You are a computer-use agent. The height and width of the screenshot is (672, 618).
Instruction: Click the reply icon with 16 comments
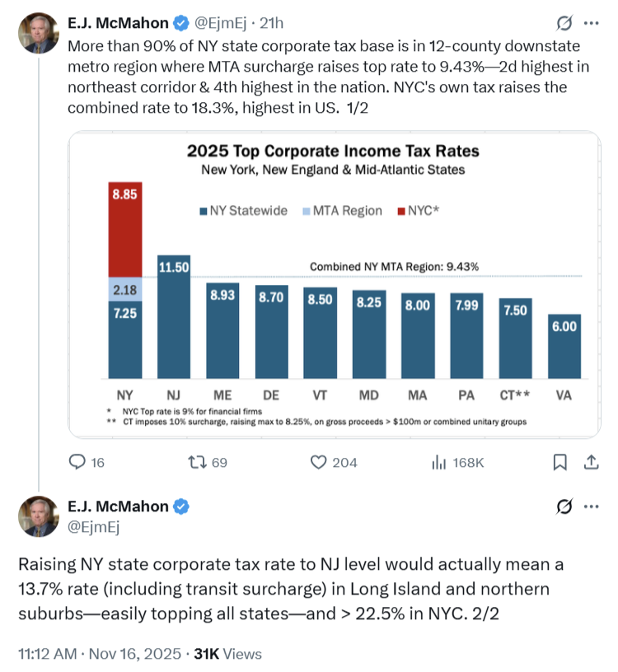(77, 462)
